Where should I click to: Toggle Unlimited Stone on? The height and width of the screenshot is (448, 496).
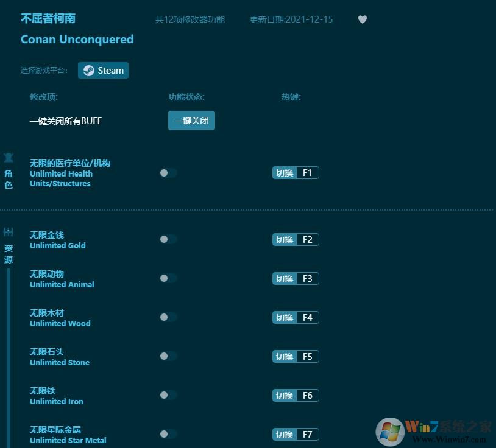[x=167, y=356]
